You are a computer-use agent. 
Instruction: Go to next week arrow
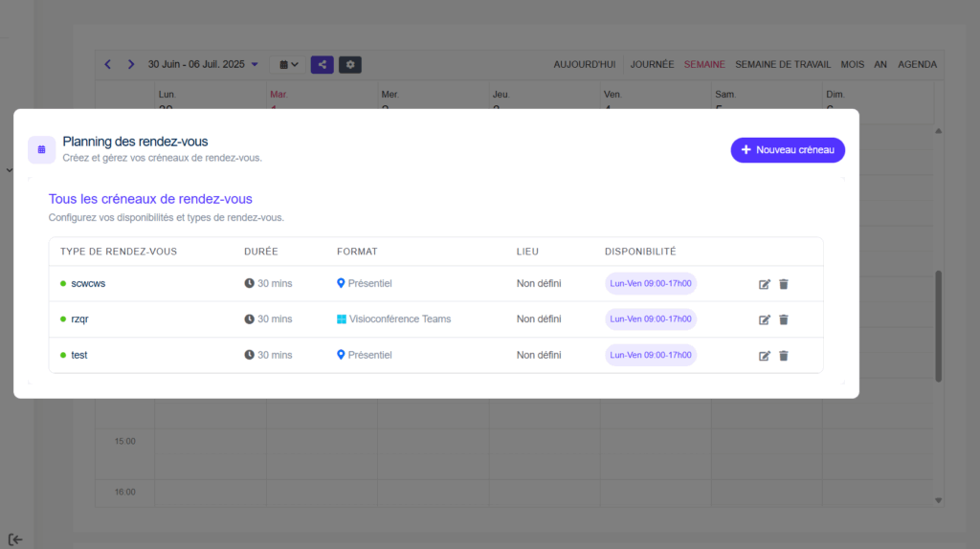pos(130,64)
